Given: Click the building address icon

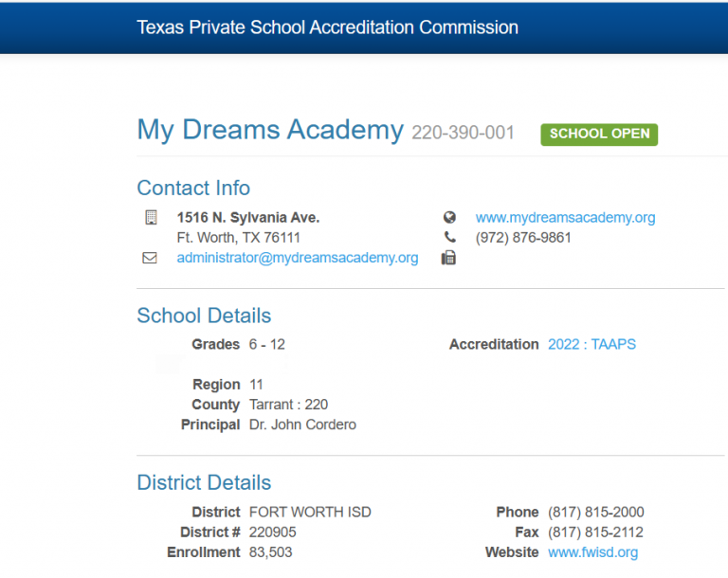Looking at the screenshot, I should pyautogui.click(x=151, y=218).
